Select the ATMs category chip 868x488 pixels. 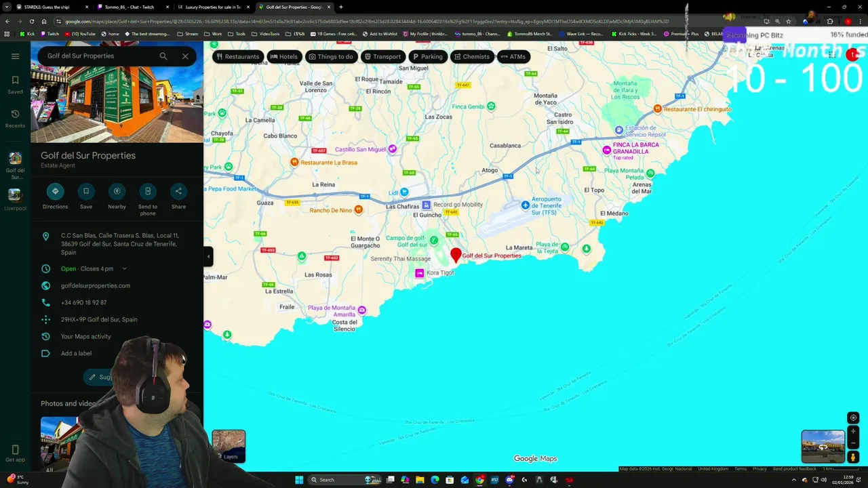coord(513,57)
